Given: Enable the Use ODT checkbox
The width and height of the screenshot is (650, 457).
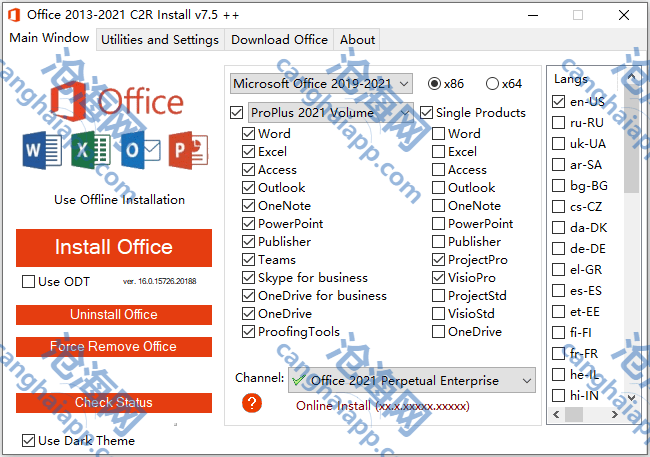Looking at the screenshot, I should point(29,282).
